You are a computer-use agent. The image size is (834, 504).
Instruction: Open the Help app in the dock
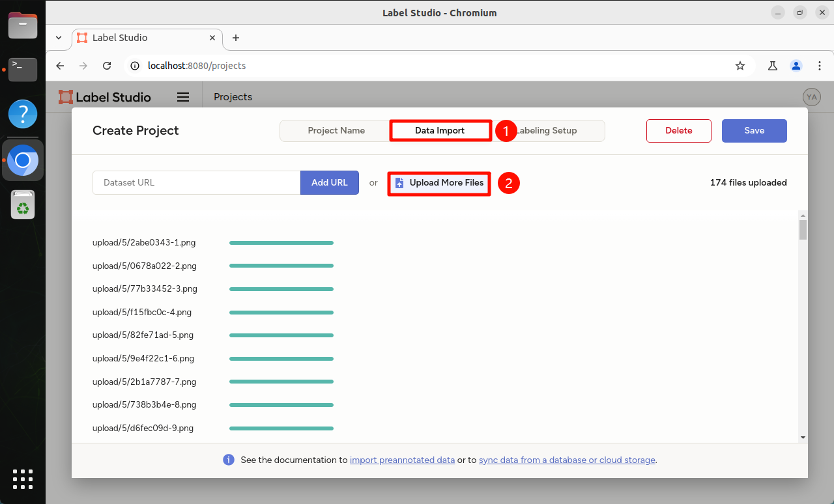pyautogui.click(x=23, y=114)
